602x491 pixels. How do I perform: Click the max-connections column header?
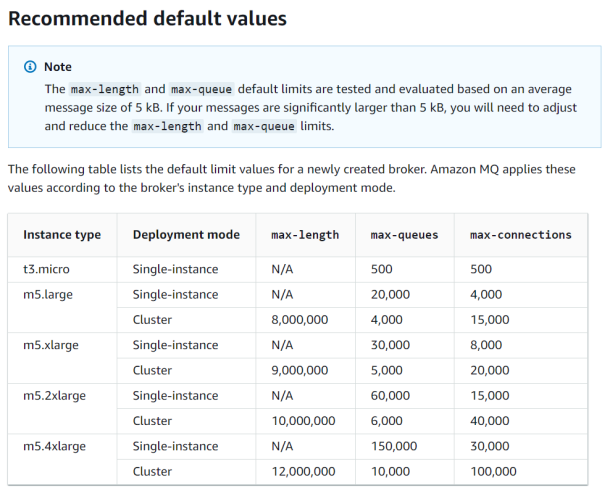pyautogui.click(x=521, y=235)
